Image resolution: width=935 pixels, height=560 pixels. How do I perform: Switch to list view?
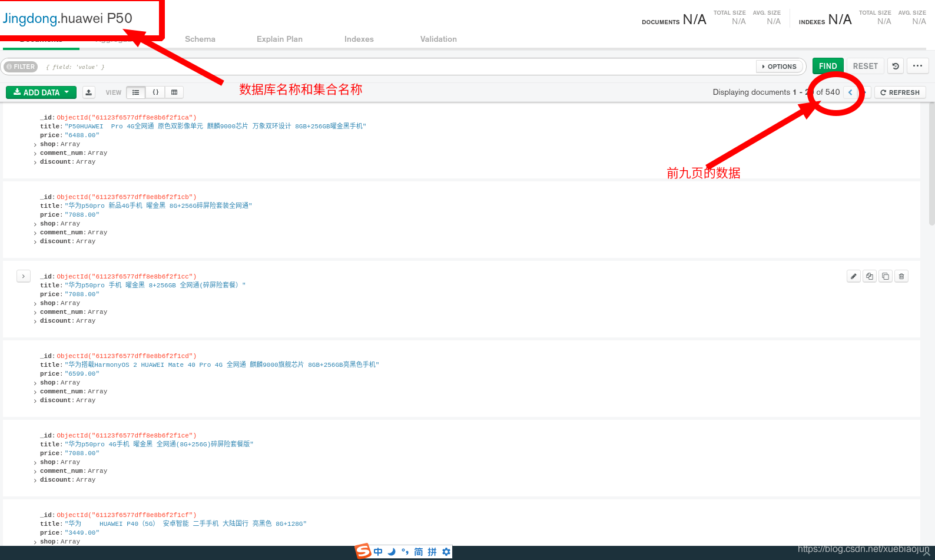click(136, 92)
